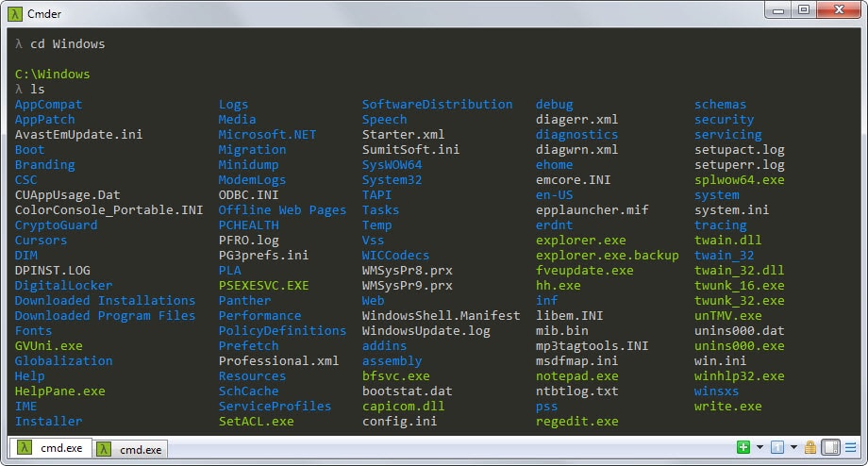
Task: Toggle the alternative mode panel button
Action: [831, 447]
